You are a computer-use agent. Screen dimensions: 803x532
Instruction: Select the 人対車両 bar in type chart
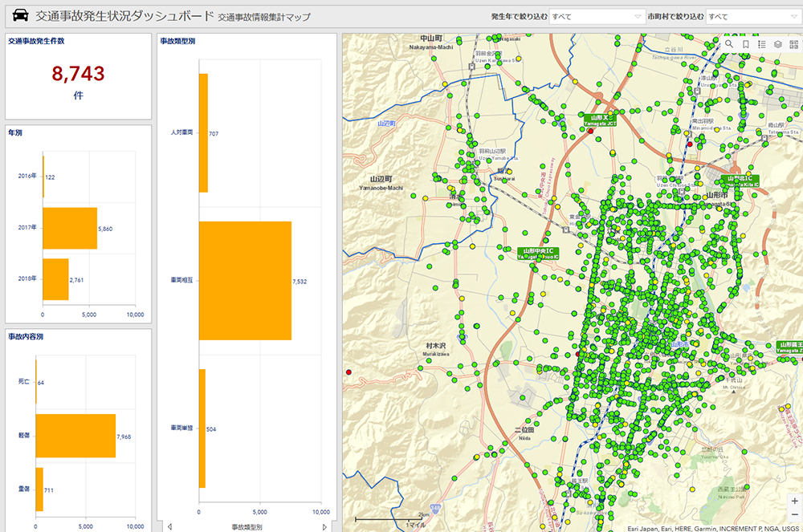tap(203, 132)
